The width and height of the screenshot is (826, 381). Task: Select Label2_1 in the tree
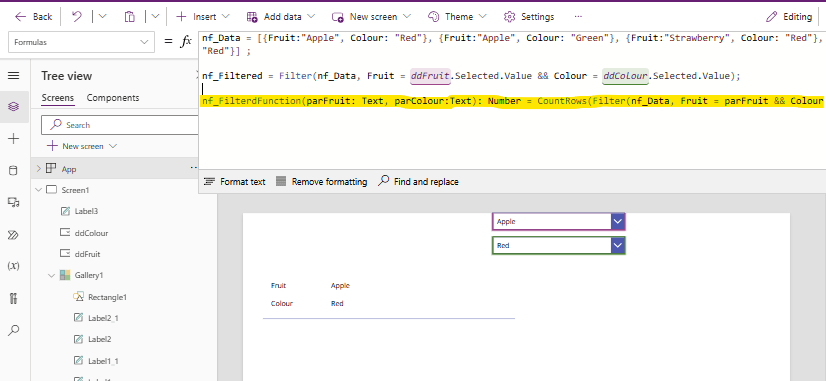(103, 318)
